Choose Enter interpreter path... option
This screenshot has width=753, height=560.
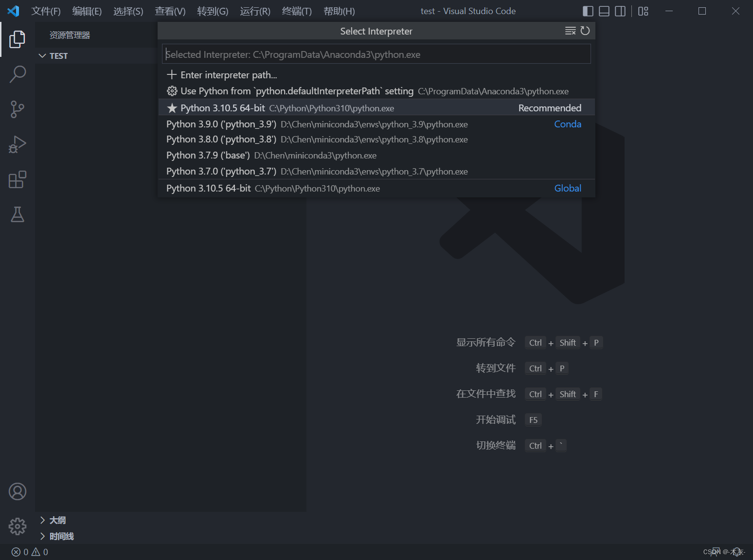[x=376, y=75]
